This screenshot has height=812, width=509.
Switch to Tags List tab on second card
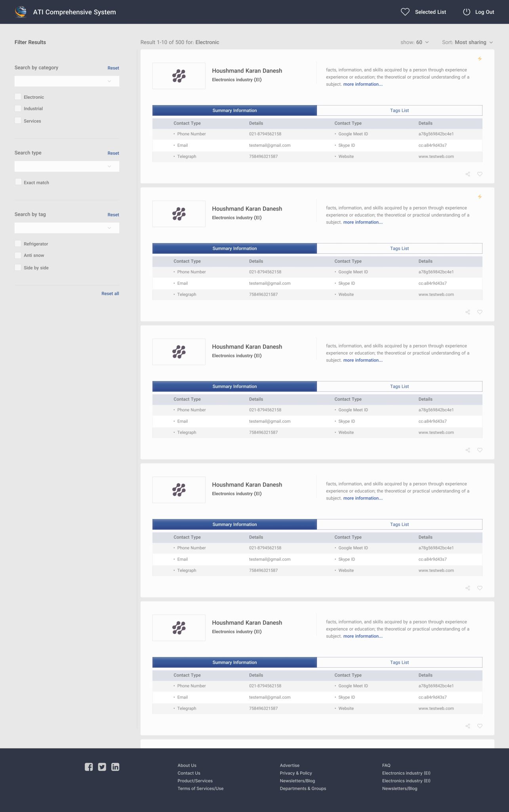399,249
